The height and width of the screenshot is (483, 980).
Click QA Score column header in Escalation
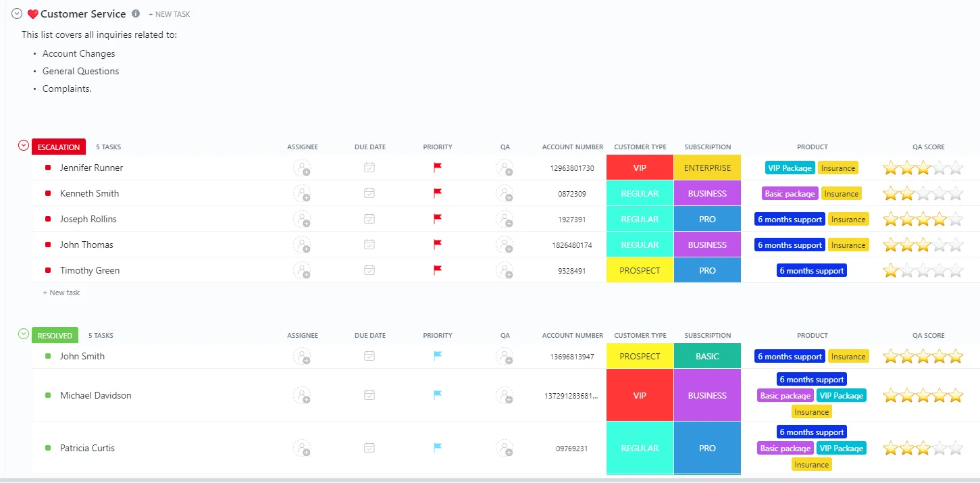929,147
